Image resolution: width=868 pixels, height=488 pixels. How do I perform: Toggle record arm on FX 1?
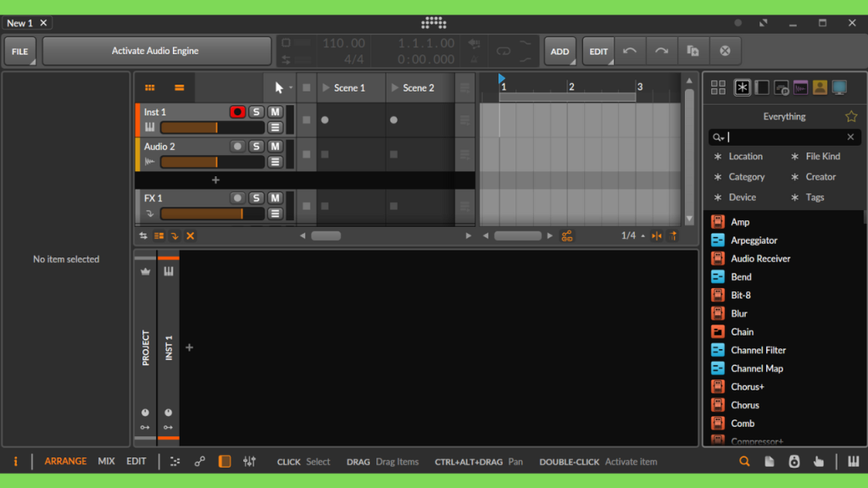[237, 197]
